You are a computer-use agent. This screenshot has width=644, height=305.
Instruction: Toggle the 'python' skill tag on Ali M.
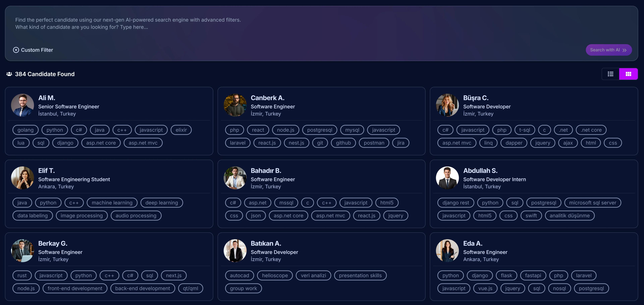coord(55,130)
